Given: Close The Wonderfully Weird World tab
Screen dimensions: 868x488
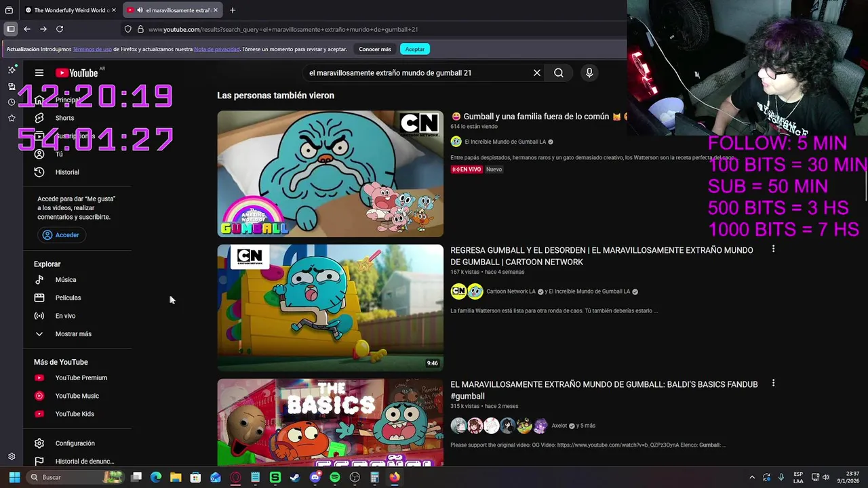Looking at the screenshot, I should pyautogui.click(x=114, y=10).
